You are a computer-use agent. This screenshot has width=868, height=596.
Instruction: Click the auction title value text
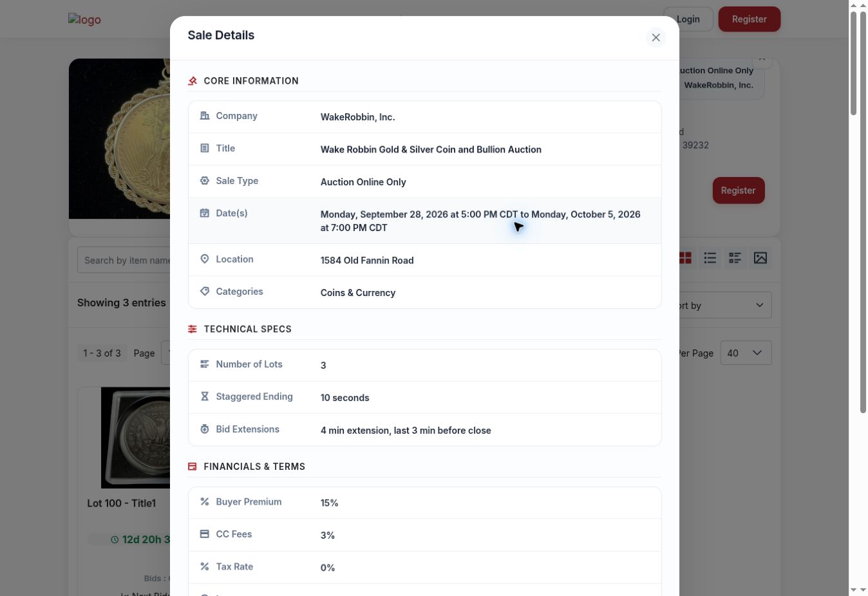431,149
